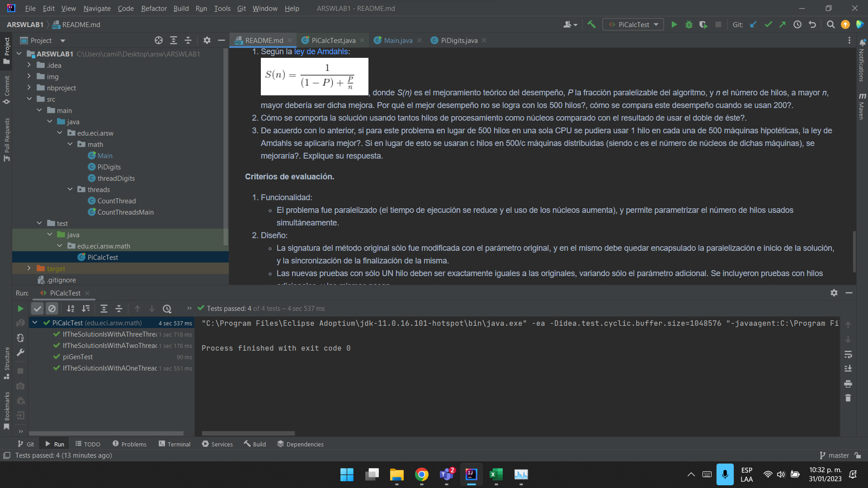Run PiCalcTest using the green Run arrow
Screen dimensions: 868x488
674,24
